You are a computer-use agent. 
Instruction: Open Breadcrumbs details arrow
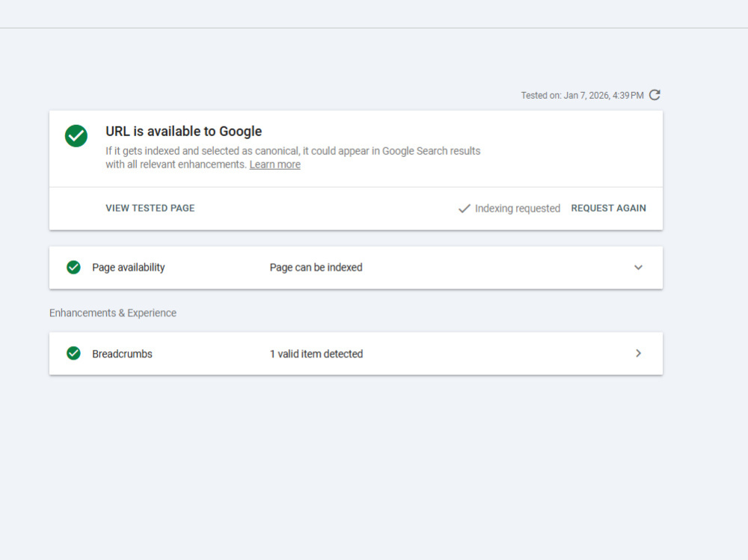pos(638,354)
